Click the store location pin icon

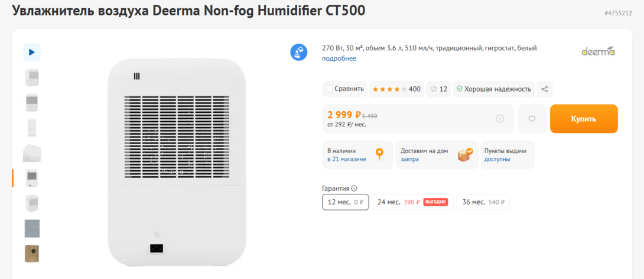pos(379,154)
